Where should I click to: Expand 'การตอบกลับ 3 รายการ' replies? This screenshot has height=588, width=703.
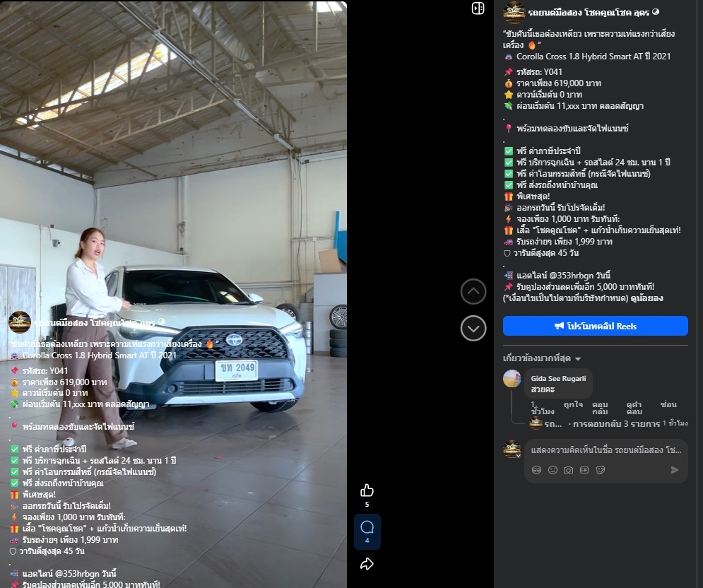[x=616, y=424]
